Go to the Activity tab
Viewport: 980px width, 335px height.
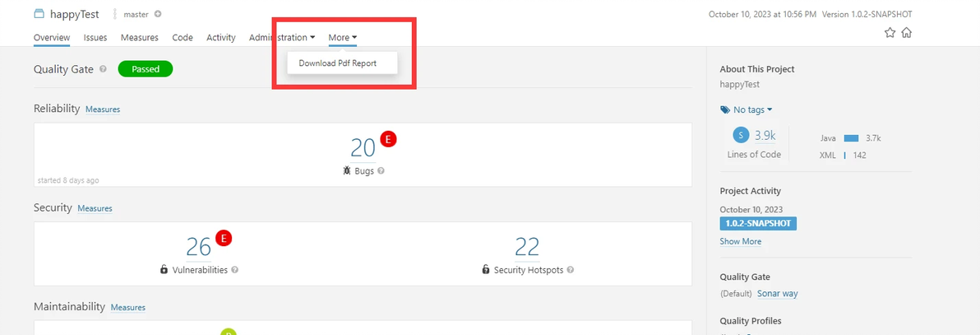[221, 38]
